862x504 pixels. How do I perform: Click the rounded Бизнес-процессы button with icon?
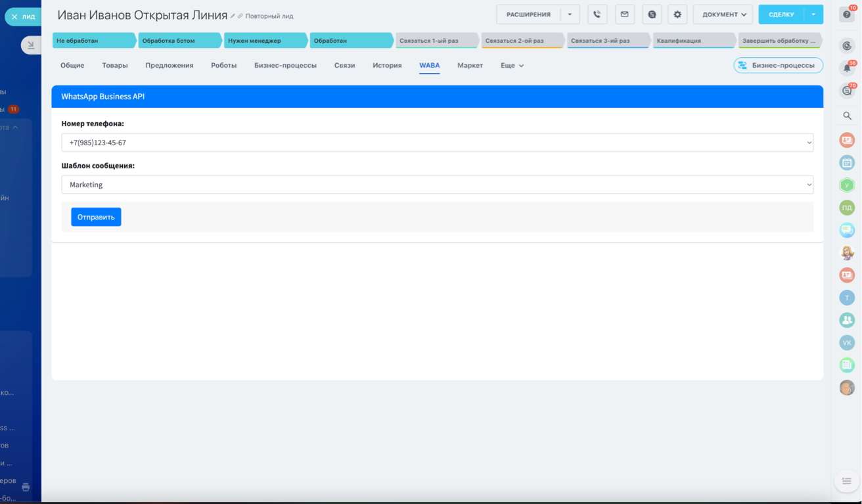click(x=779, y=65)
